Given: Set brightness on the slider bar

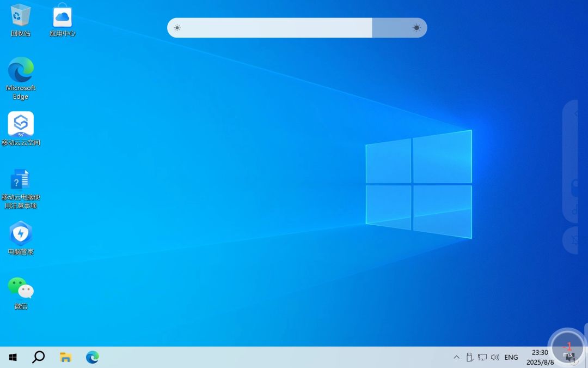Looking at the screenshot, I should point(297,28).
